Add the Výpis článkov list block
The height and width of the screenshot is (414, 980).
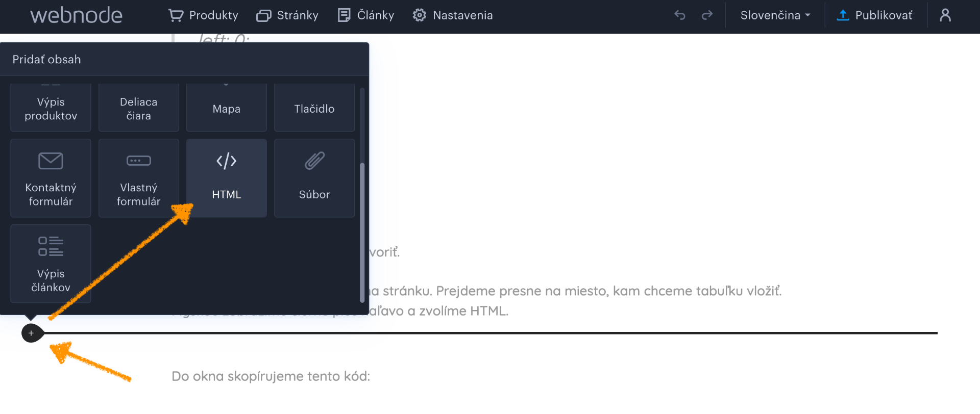pyautogui.click(x=51, y=264)
